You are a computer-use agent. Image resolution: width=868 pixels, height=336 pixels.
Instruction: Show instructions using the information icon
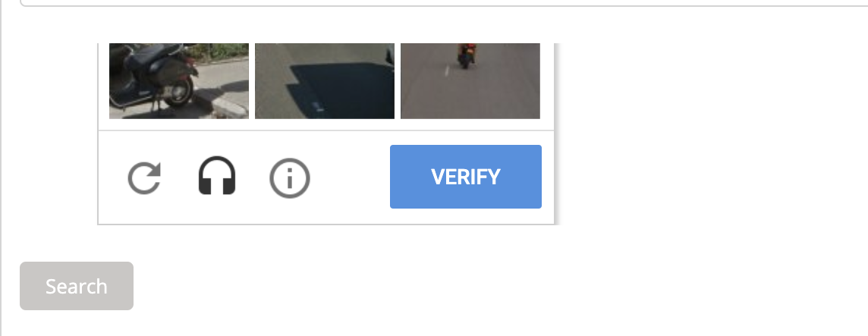(x=290, y=177)
